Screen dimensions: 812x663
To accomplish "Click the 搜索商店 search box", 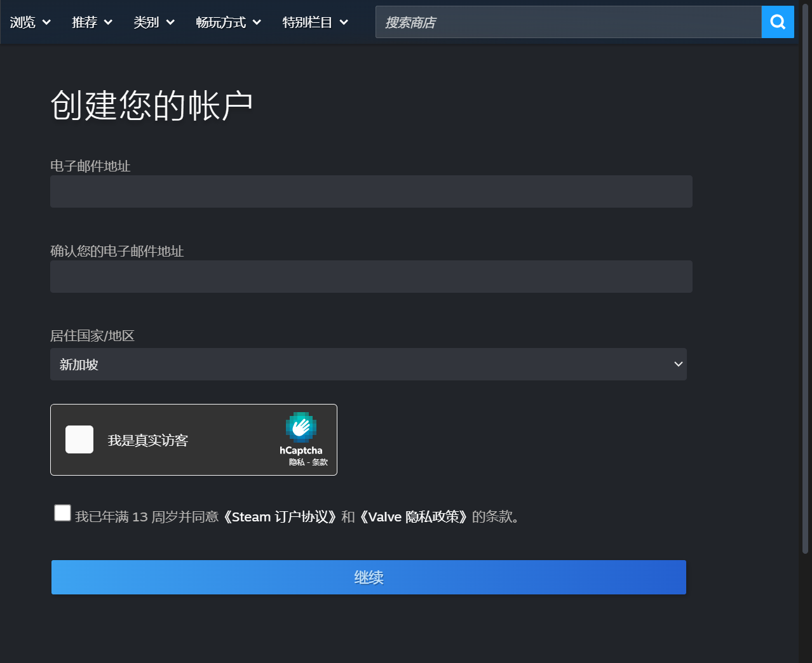I will (x=569, y=22).
